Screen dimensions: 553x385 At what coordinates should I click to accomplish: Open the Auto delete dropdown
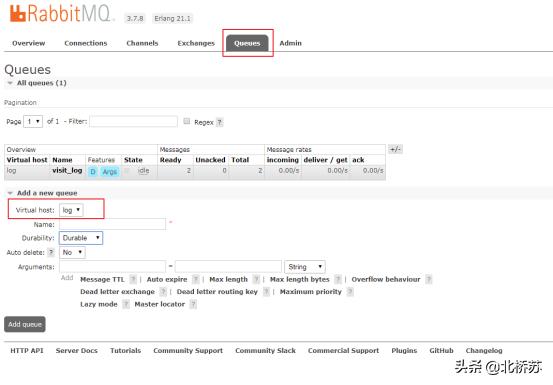(x=72, y=252)
